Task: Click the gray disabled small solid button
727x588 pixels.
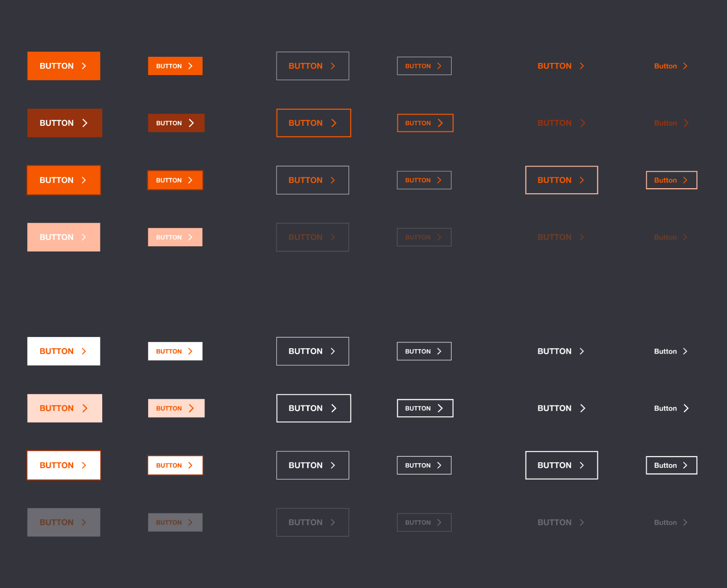Action: 175,522
